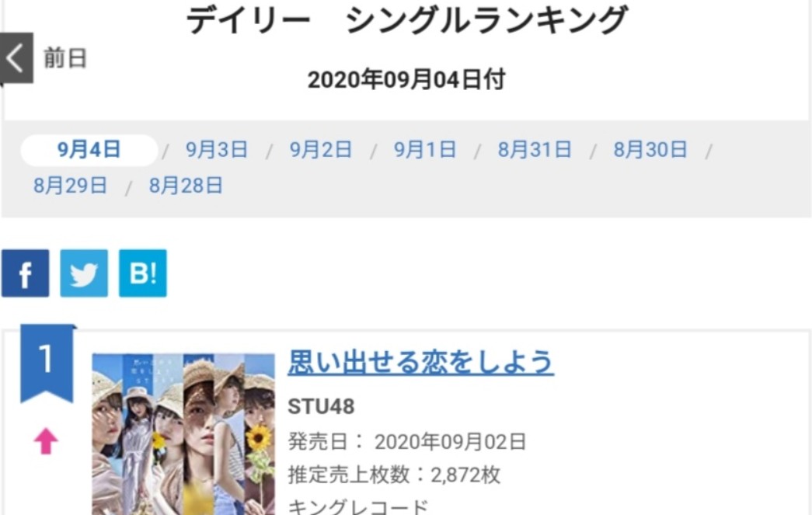
Task: Click the pink rank-up arrow icon
Action: [46, 441]
